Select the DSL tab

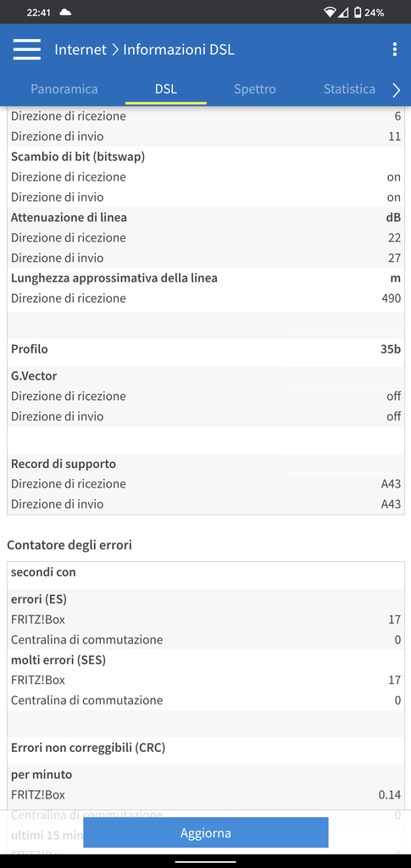coord(166,89)
